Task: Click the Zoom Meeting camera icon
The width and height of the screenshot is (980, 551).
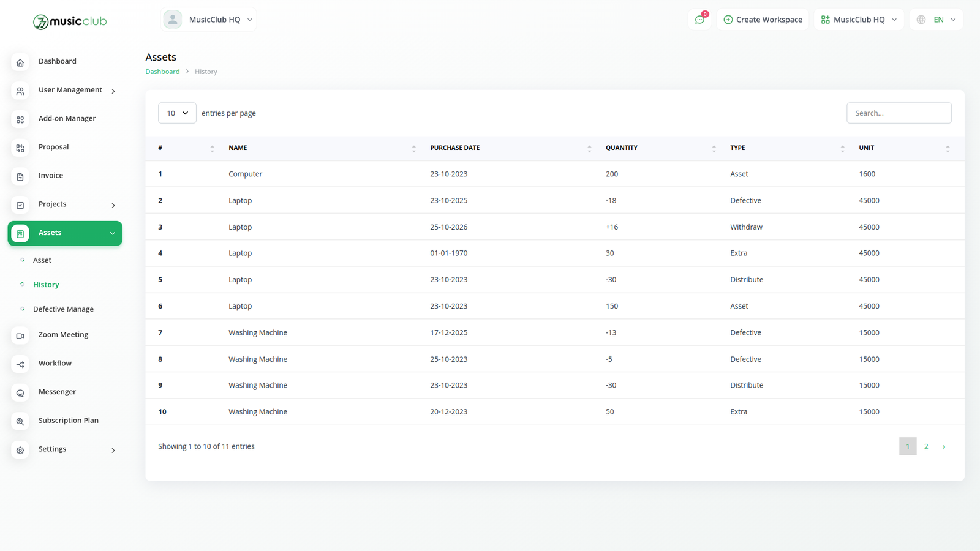Action: [20, 335]
